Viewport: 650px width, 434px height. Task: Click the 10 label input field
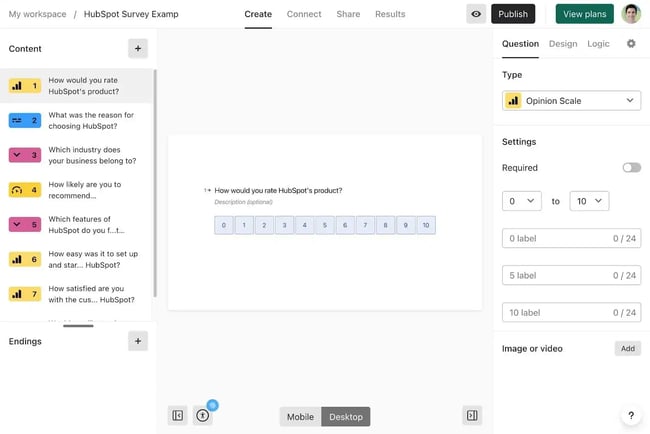tap(571, 313)
